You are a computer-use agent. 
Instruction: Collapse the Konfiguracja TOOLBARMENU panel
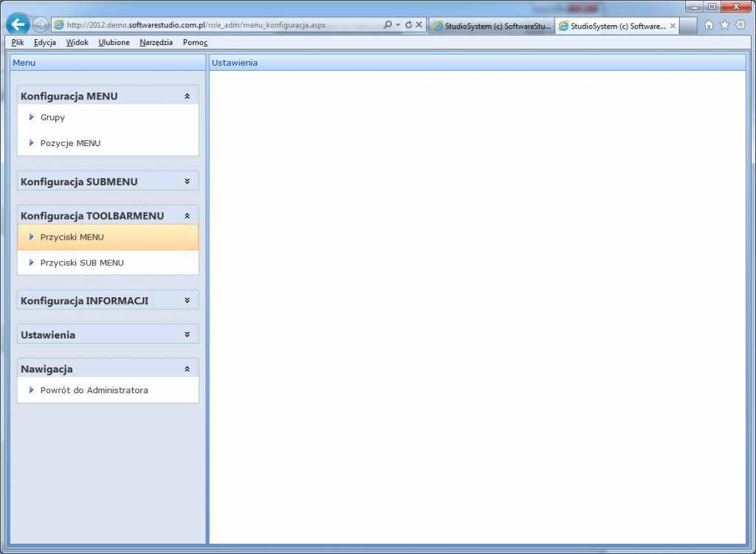pyautogui.click(x=187, y=215)
